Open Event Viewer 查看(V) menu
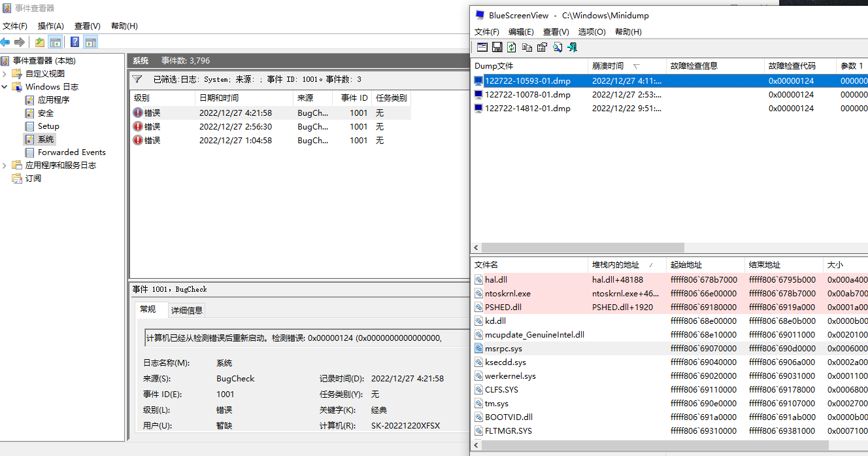This screenshot has width=868, height=456. coord(88,26)
